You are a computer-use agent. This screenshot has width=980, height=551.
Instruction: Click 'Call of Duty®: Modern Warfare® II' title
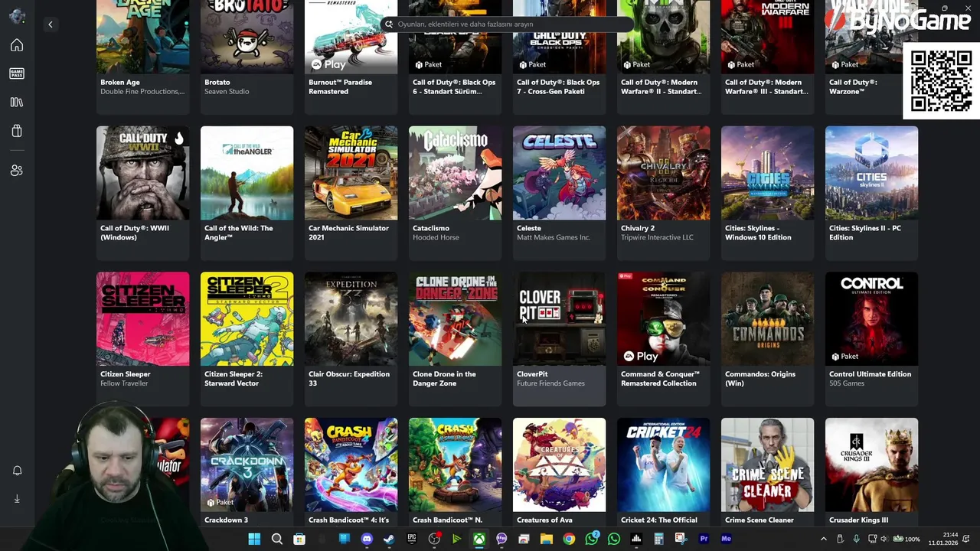tap(662, 86)
